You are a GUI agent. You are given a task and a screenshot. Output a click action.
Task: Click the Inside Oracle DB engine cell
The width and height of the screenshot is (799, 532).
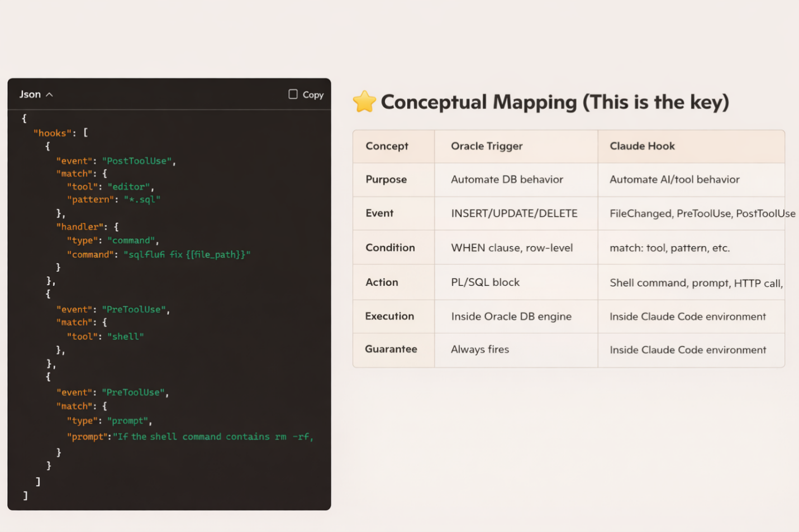pos(511,317)
